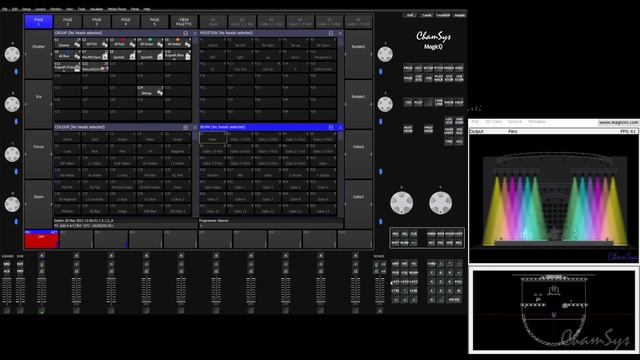Click the Gobo1 soft button
The width and height of the screenshot is (640, 360).
coord(358,204)
